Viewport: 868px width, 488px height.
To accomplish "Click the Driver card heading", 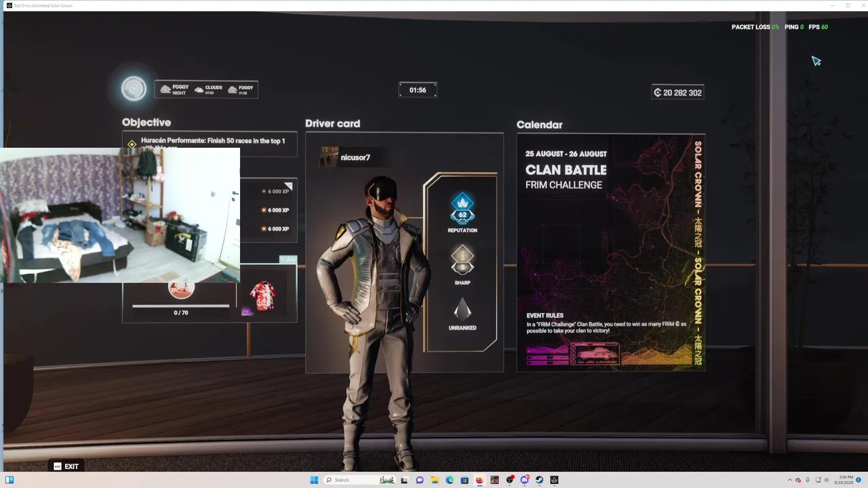I will click(x=332, y=123).
